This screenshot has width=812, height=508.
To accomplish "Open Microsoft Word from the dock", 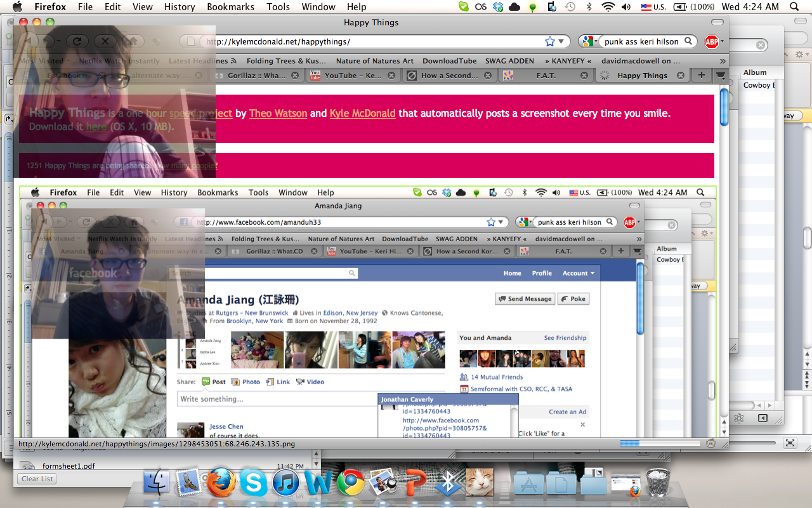I will (x=318, y=484).
